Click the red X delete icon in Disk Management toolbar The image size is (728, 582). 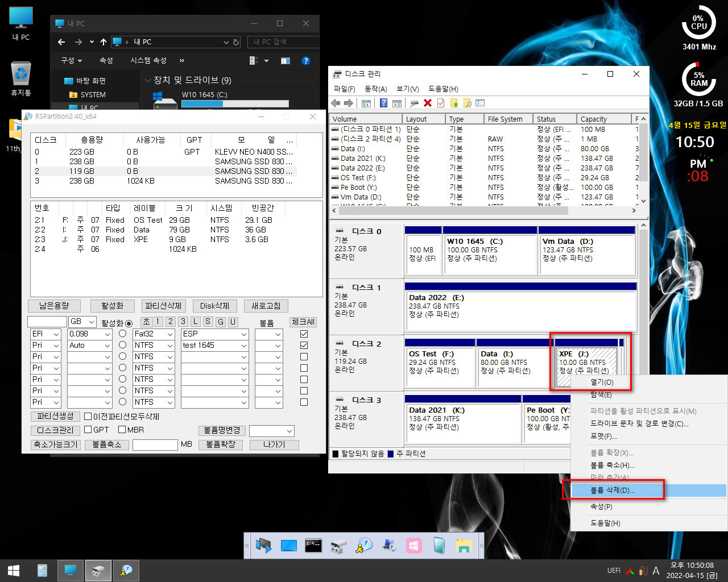(x=428, y=103)
